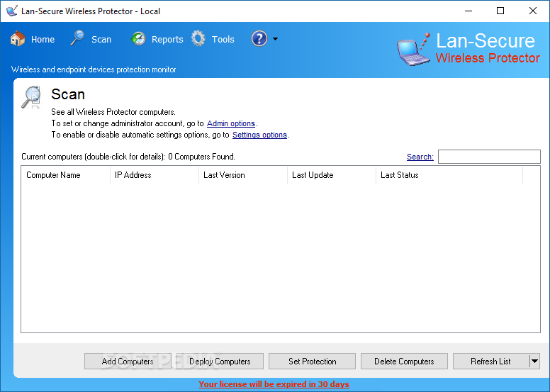Click the app icon in title bar

coord(12,11)
